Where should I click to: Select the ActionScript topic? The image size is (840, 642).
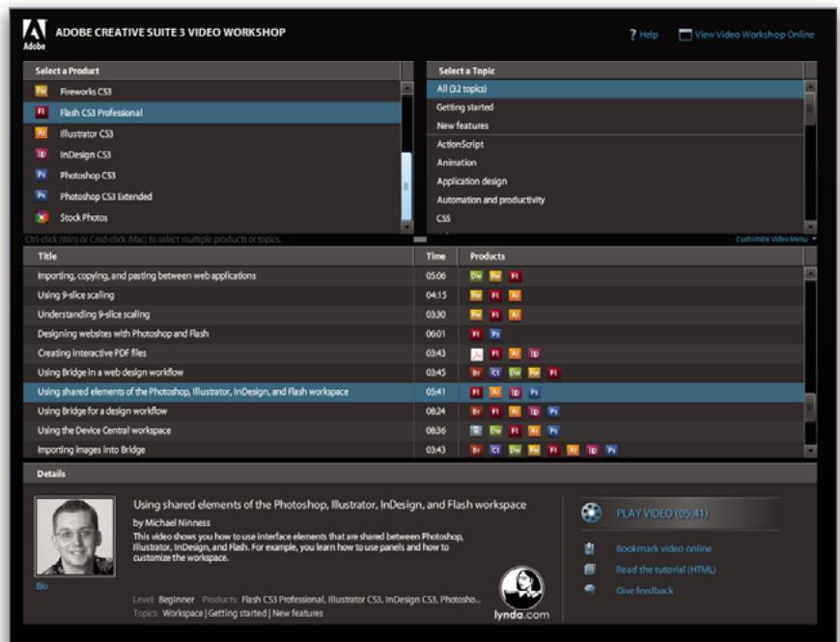[x=615, y=144]
